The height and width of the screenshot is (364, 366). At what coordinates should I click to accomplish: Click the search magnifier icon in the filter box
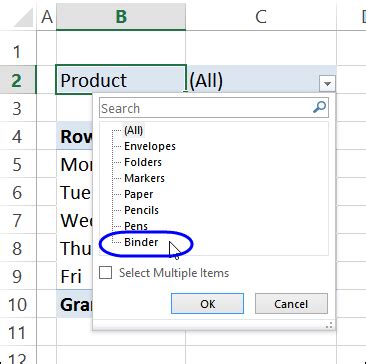[x=320, y=108]
